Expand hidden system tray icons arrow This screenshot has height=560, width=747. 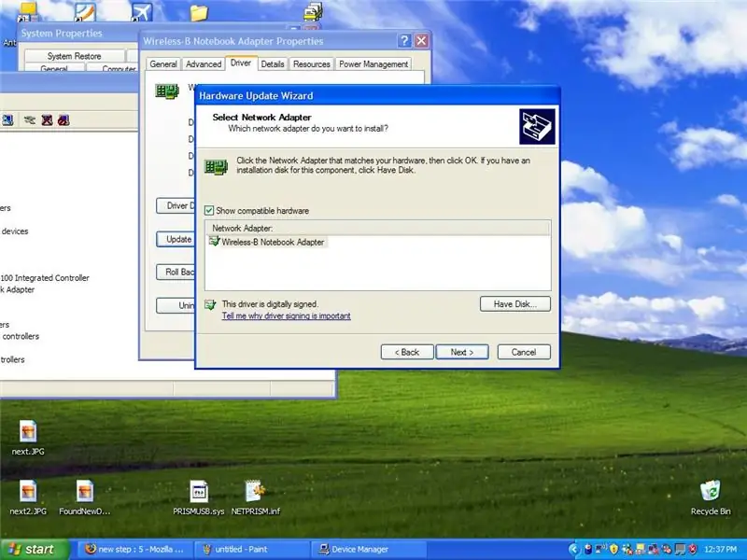point(573,549)
